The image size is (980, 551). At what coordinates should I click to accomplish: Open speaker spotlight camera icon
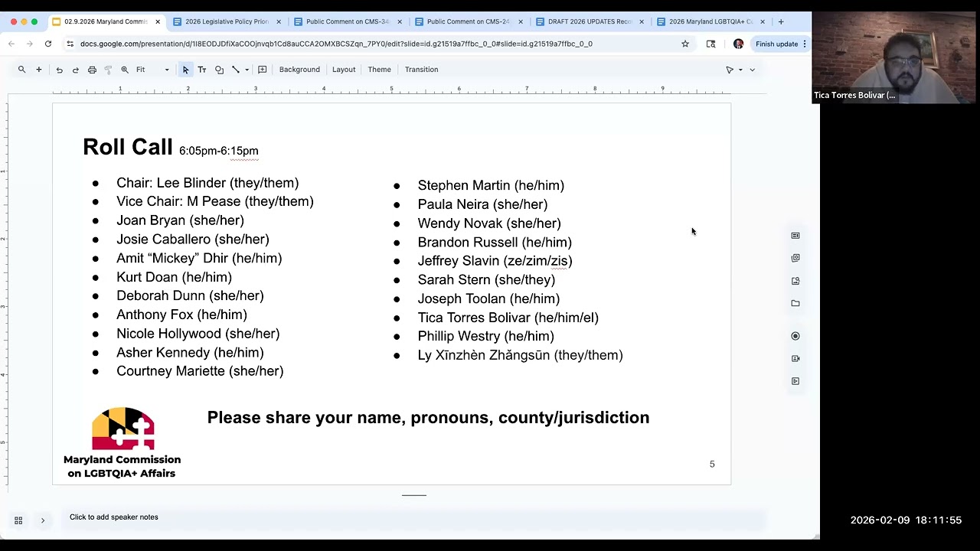[x=795, y=358]
